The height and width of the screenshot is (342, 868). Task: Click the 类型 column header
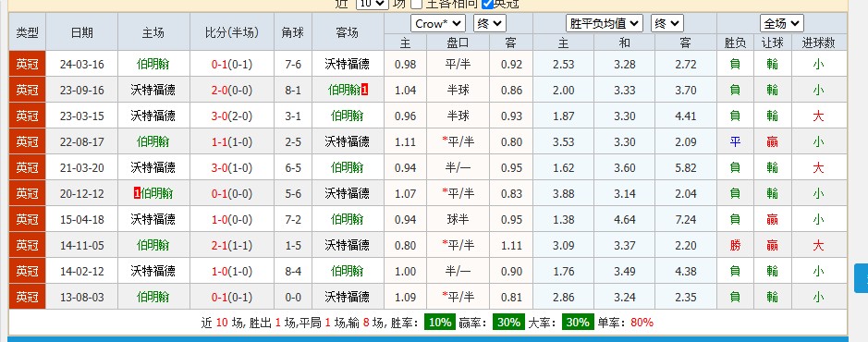27,32
